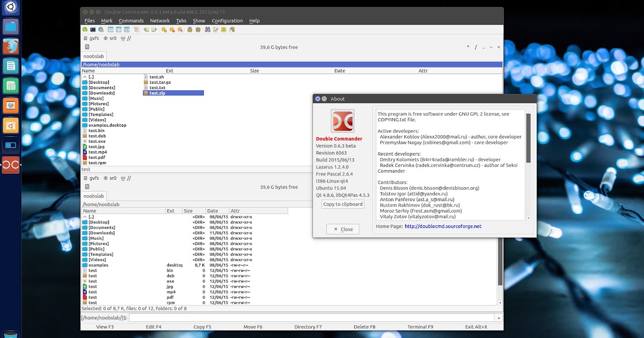The height and width of the screenshot is (338, 644).
Task: Open the doublecmd.sourceforge.net home page link
Action: [443, 226]
